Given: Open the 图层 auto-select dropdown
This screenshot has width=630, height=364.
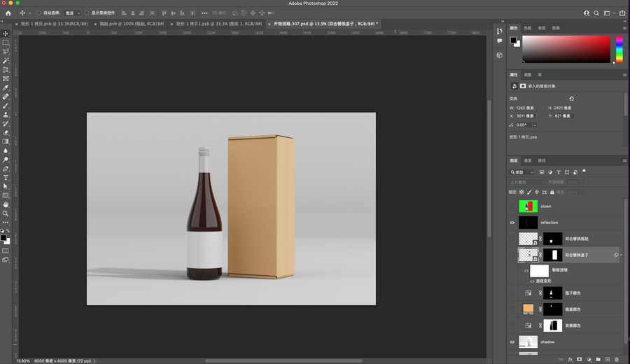Looking at the screenshot, I should coord(73,13).
